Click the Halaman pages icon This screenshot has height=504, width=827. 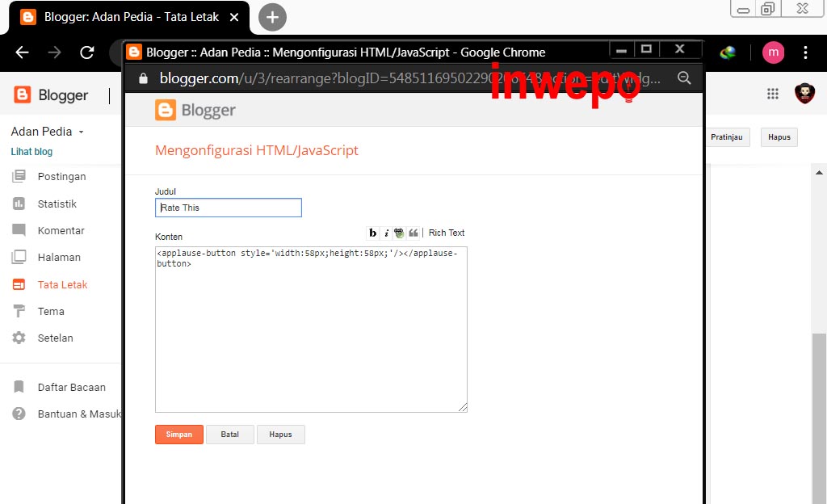click(19, 257)
